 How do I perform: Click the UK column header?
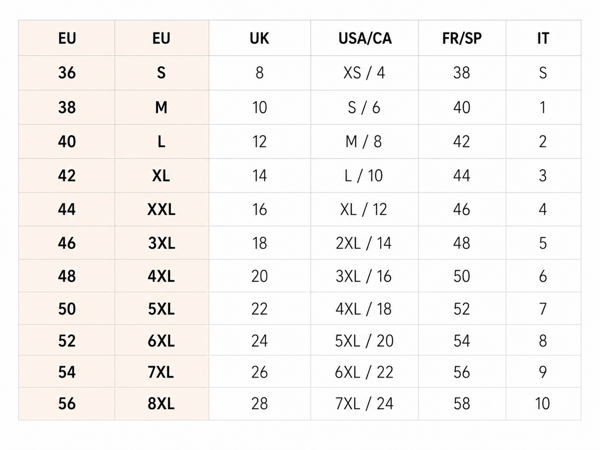pyautogui.click(x=259, y=38)
